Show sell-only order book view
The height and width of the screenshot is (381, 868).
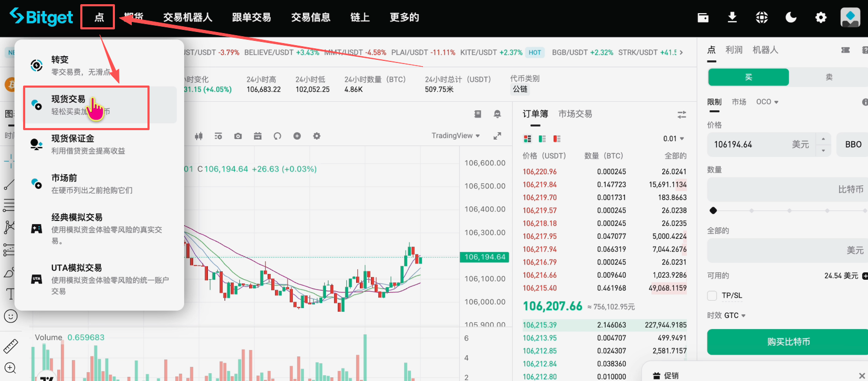[x=557, y=139]
